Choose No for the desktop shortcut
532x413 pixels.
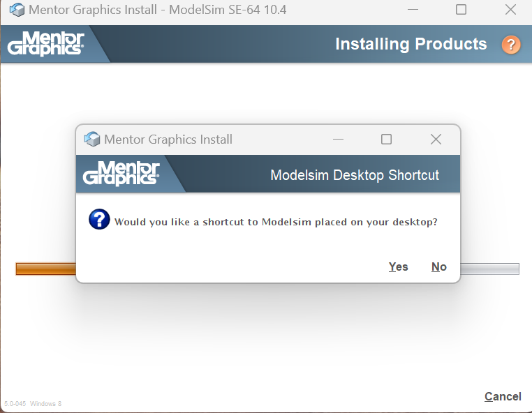click(438, 267)
